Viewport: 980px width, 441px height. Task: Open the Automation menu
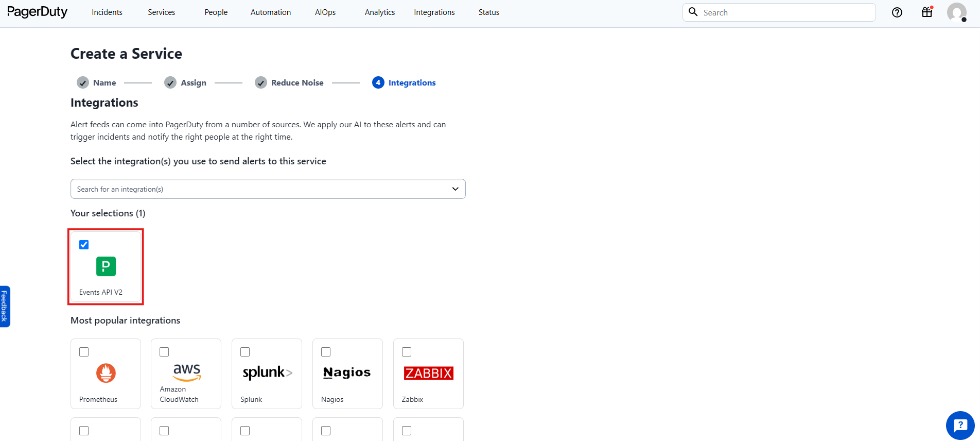[x=271, y=12]
